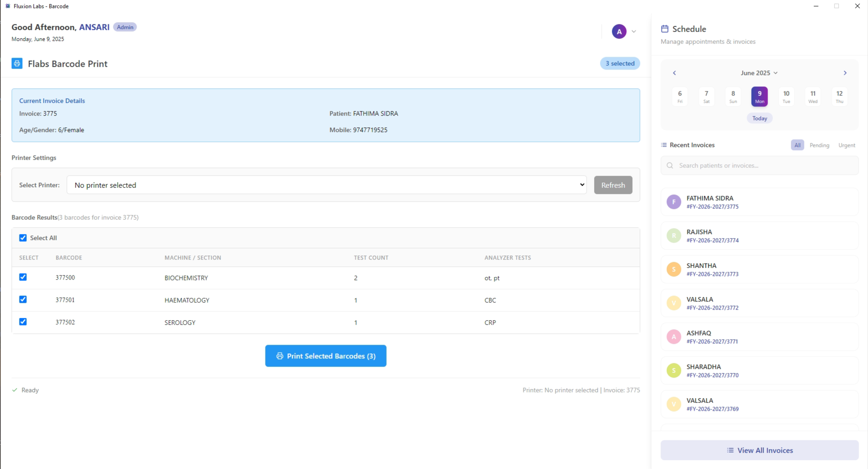Click the purple 'A' user avatar

[x=619, y=31]
